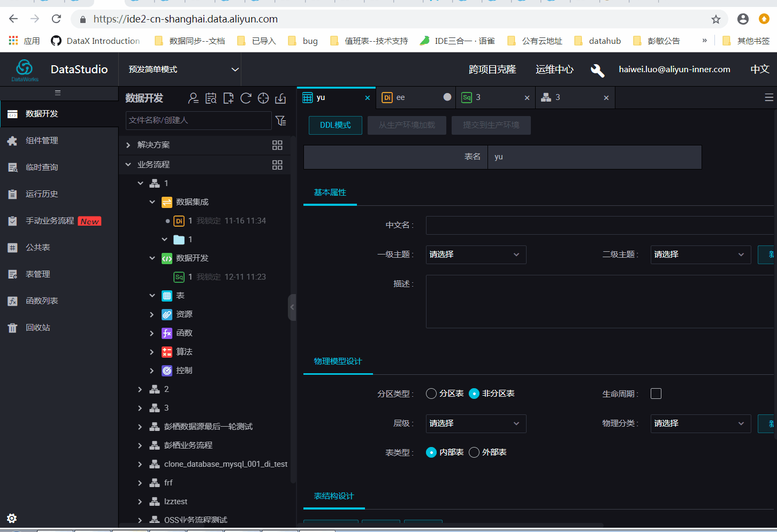Click the 文件名称/创建人 search field
The width and height of the screenshot is (777, 532).
click(x=199, y=120)
